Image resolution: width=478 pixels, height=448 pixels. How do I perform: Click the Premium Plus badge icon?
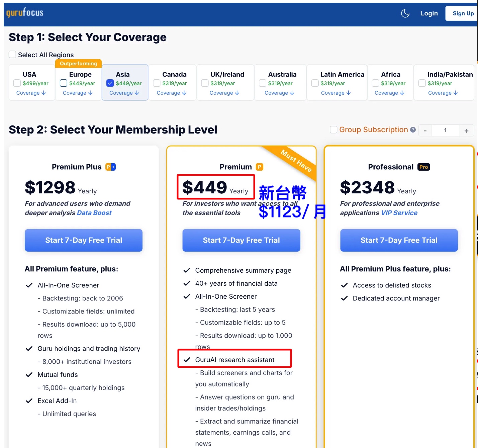111,167
